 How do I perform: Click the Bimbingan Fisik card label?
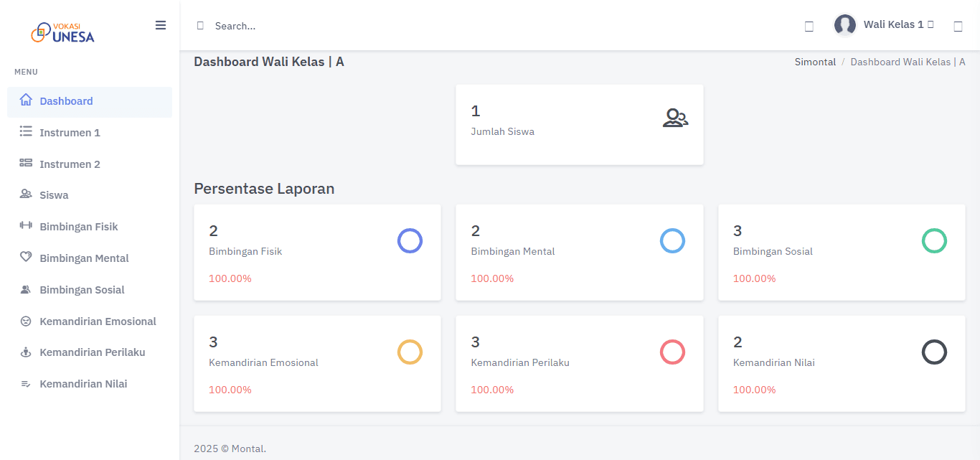(x=245, y=251)
